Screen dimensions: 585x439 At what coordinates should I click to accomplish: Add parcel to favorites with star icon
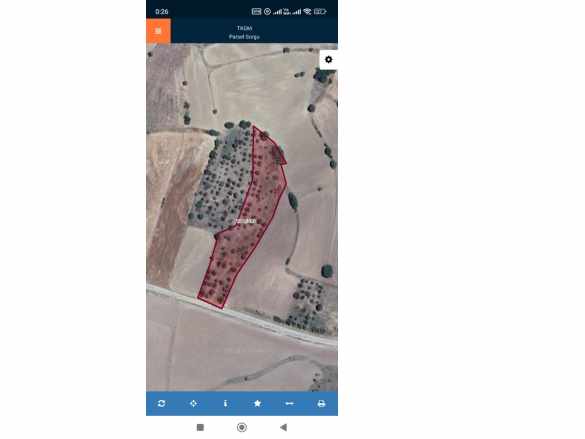tap(257, 404)
